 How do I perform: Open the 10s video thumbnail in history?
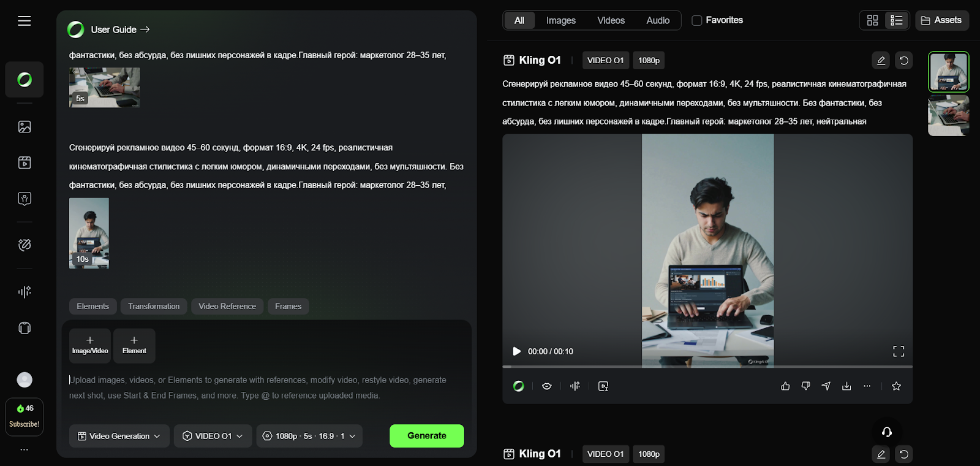pyautogui.click(x=89, y=233)
